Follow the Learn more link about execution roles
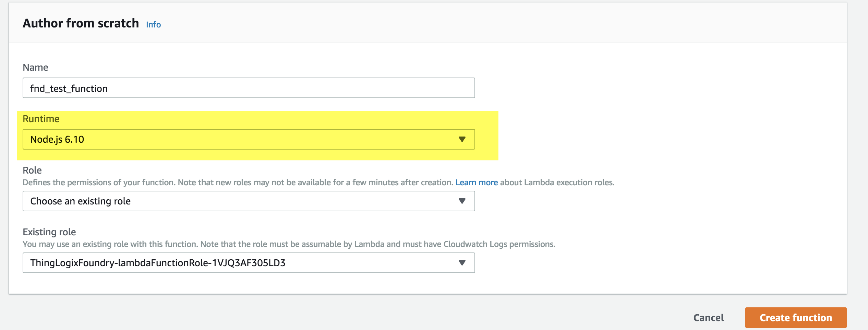This screenshot has width=868, height=330. pos(477,182)
